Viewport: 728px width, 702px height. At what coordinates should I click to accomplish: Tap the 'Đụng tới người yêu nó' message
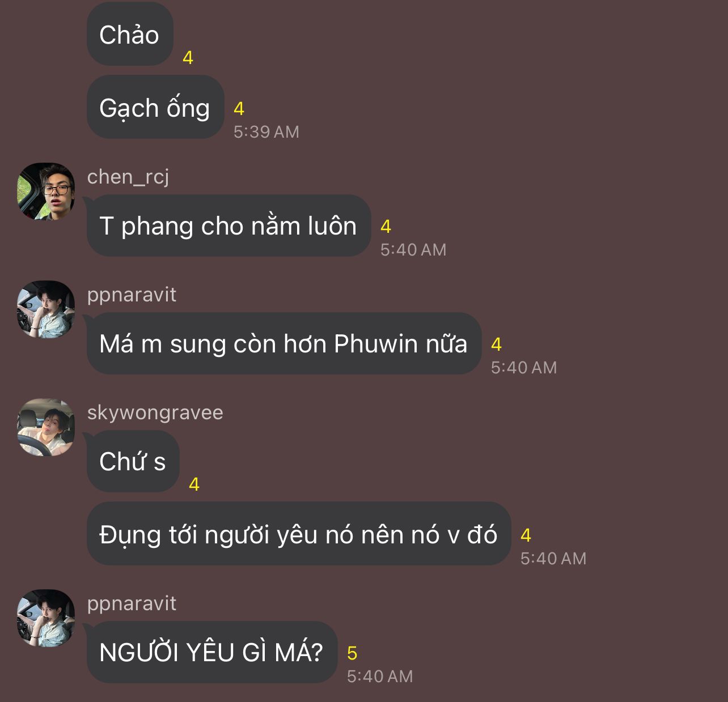(x=299, y=534)
